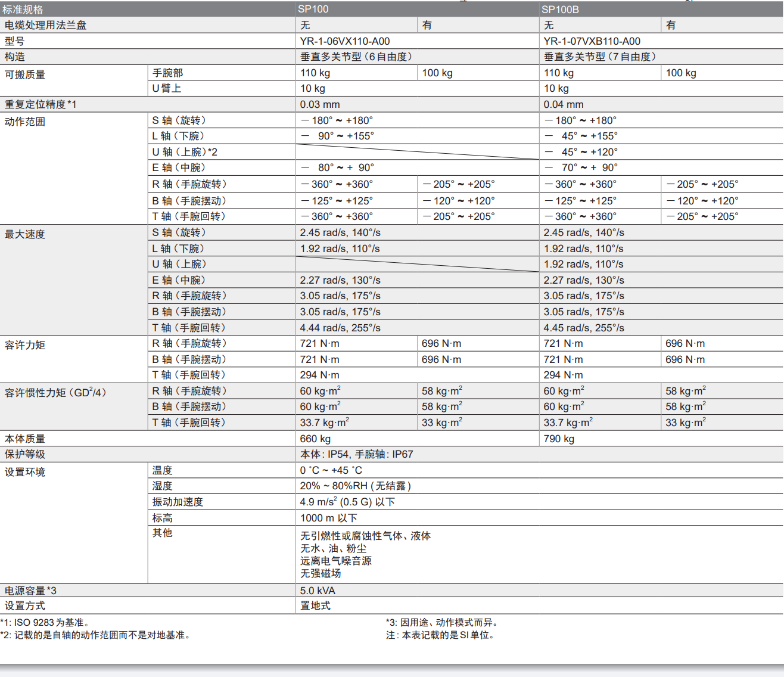Click the 置地式 installation method cell
Screen dimensions: 784x677
[315, 605]
